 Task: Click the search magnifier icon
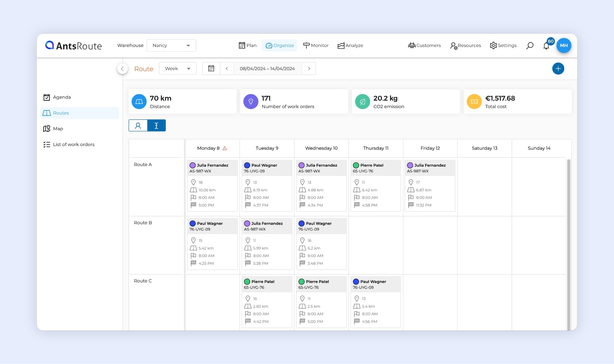529,45
